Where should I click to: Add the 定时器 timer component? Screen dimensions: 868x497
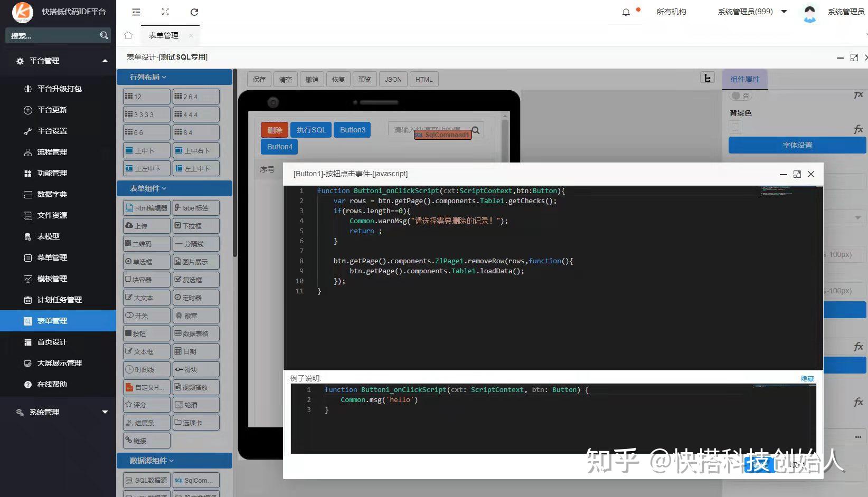point(196,298)
